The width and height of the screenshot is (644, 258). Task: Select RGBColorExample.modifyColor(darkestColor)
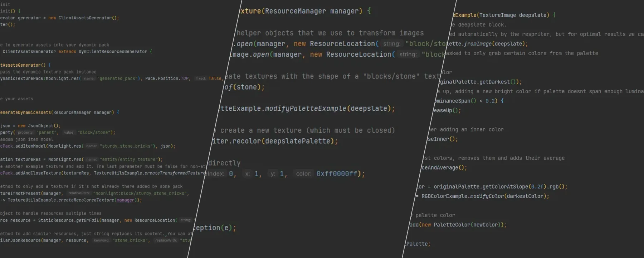coord(483,196)
